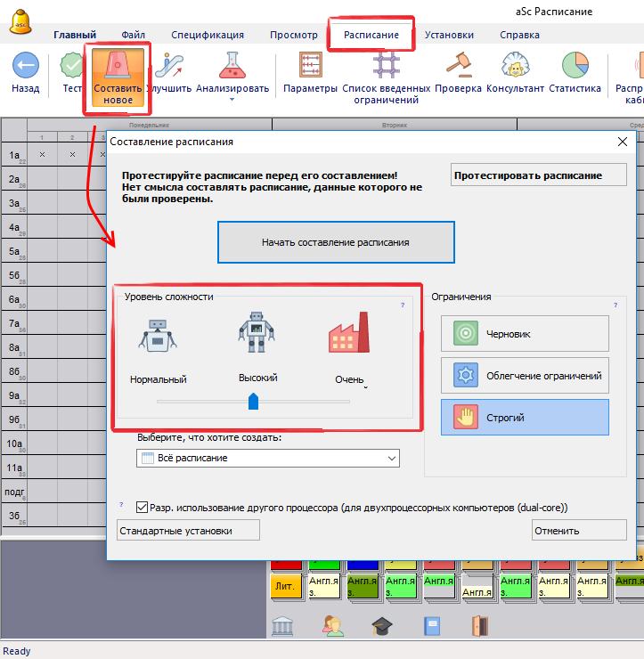Click the difficulty level slider handle

click(254, 402)
